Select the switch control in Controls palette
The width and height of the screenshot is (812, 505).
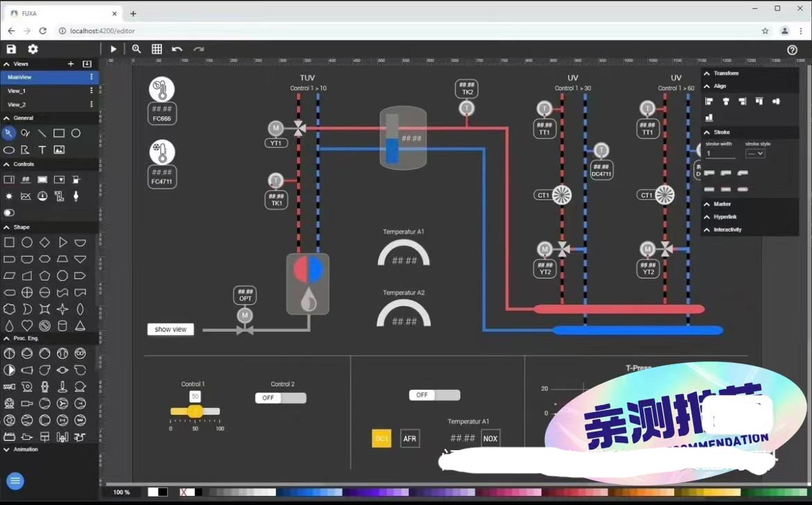pyautogui.click(x=9, y=213)
